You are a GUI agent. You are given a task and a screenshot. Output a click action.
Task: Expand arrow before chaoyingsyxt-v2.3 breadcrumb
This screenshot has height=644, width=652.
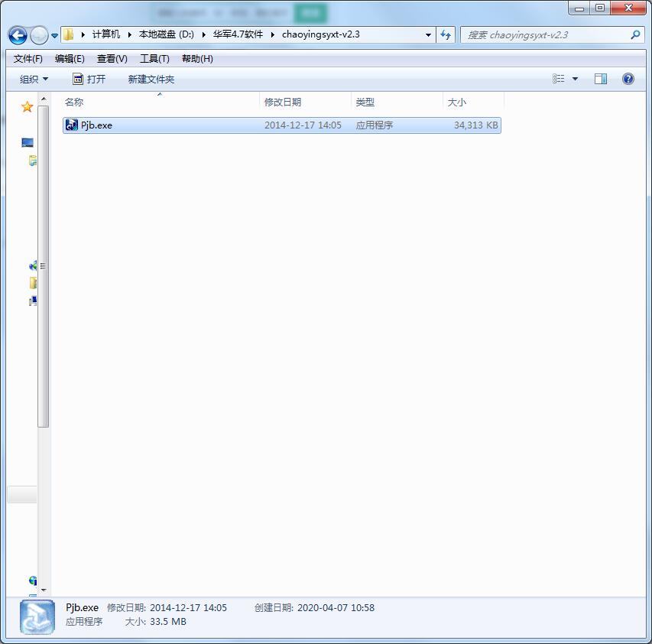(x=273, y=35)
